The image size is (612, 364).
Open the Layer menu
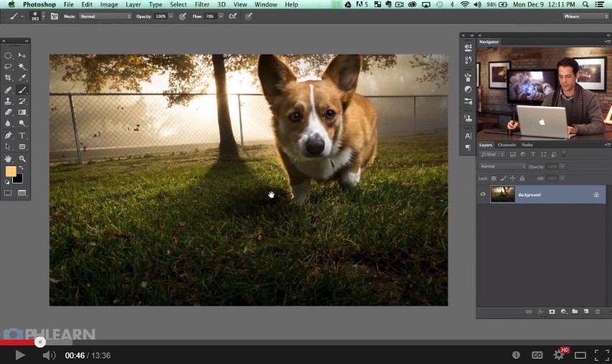tap(133, 4)
